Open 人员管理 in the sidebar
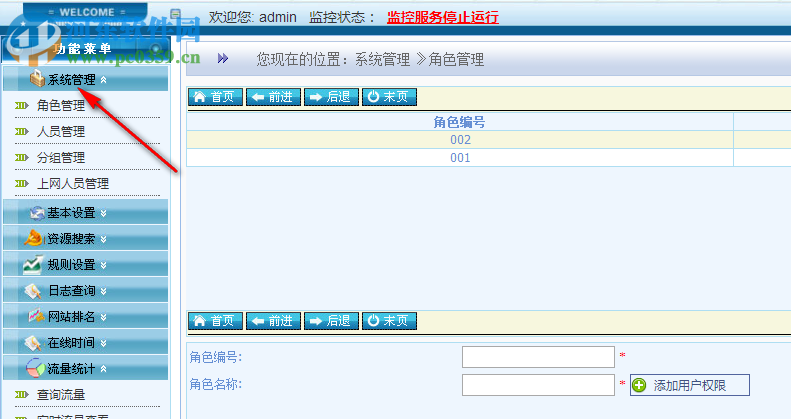This screenshot has width=791, height=419. coord(61,132)
